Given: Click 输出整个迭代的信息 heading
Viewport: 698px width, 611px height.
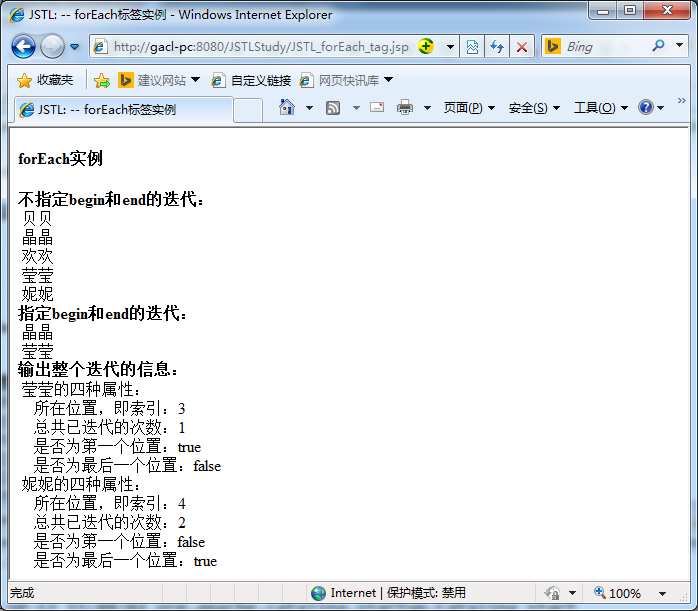Looking at the screenshot, I should click(x=98, y=370).
